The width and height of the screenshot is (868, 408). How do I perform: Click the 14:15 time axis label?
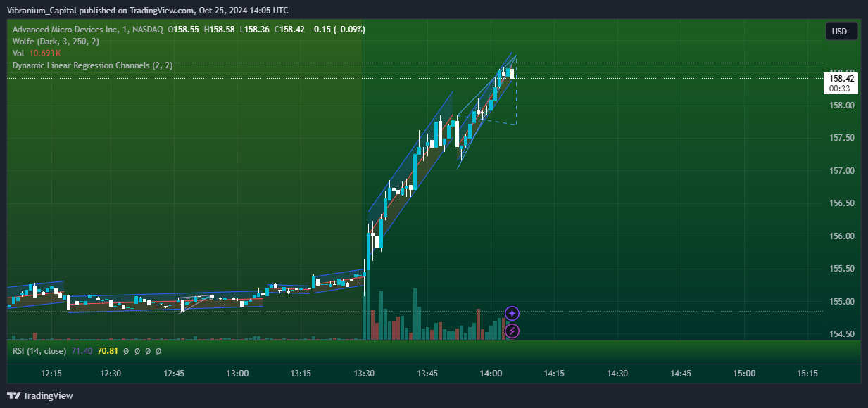[x=554, y=374]
